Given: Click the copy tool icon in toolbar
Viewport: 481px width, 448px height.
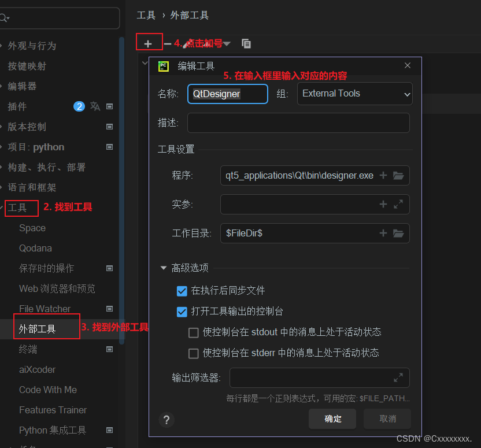Looking at the screenshot, I should (x=246, y=43).
